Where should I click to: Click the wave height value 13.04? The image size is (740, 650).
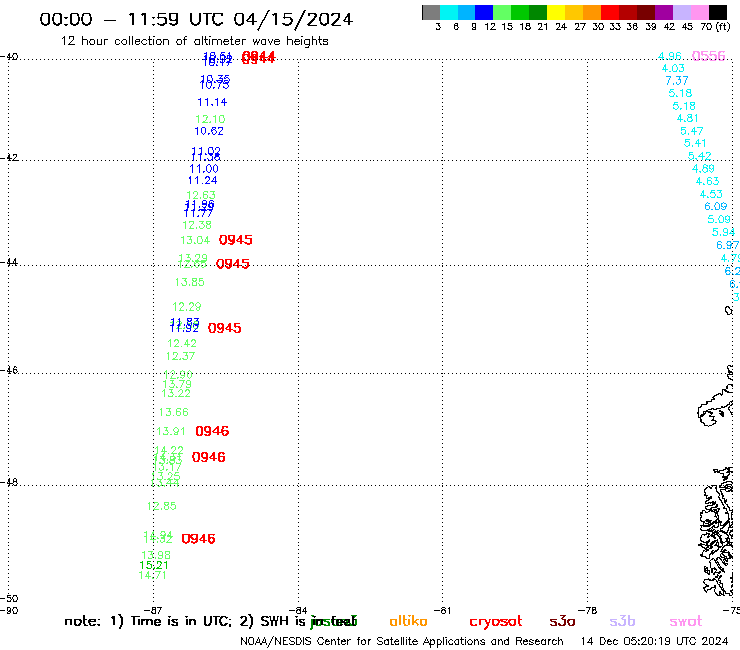tap(195, 240)
